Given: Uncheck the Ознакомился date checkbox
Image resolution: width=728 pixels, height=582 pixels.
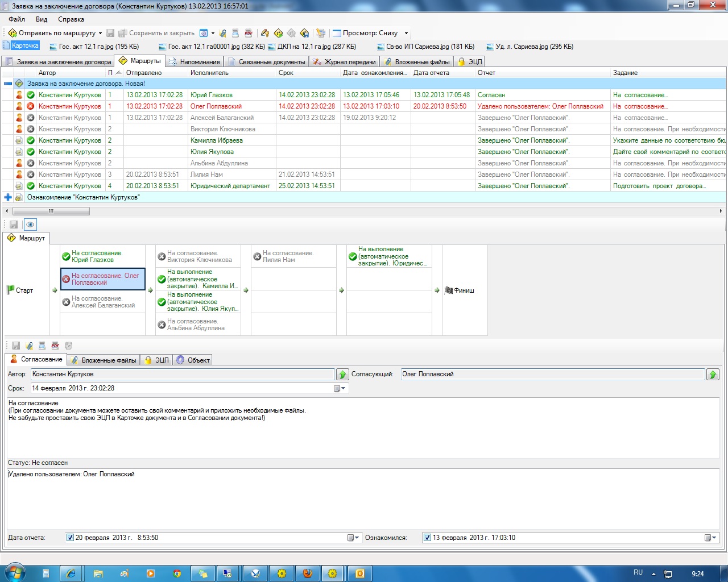Looking at the screenshot, I should pos(427,538).
